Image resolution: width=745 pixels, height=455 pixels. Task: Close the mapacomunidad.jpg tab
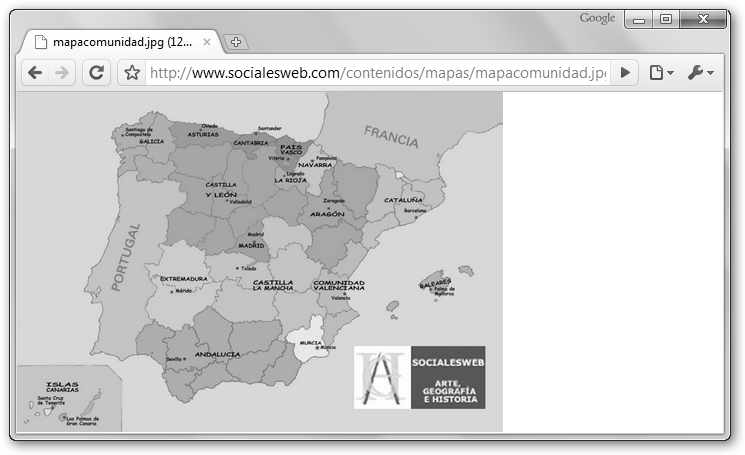pos(207,42)
